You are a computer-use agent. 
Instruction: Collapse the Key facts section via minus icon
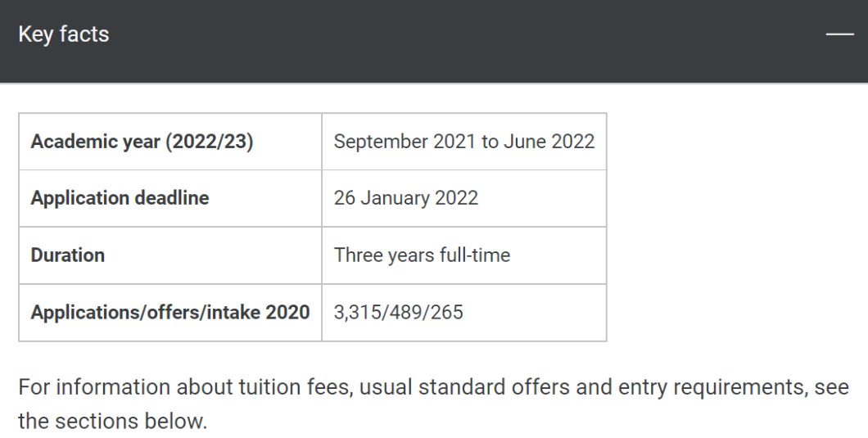pyautogui.click(x=840, y=34)
